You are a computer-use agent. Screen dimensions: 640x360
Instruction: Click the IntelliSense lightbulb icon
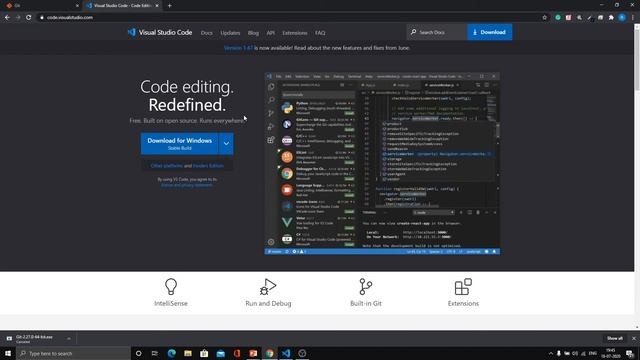tap(171, 286)
